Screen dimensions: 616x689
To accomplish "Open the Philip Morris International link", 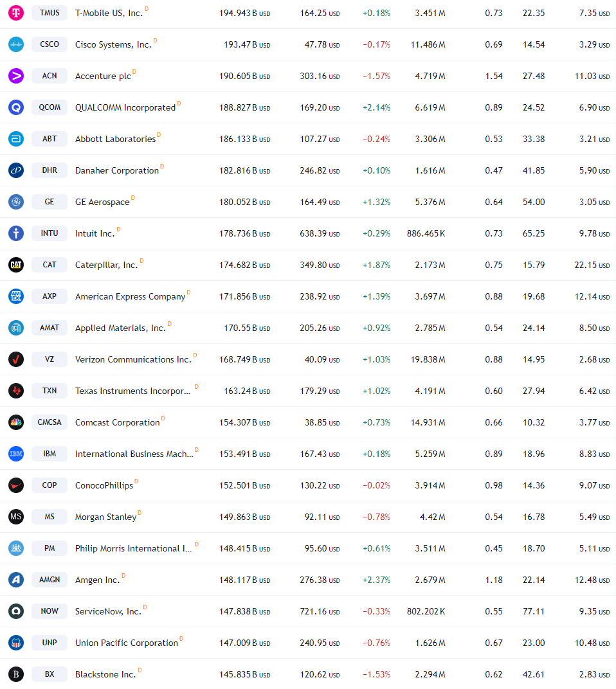I will click(x=133, y=548).
